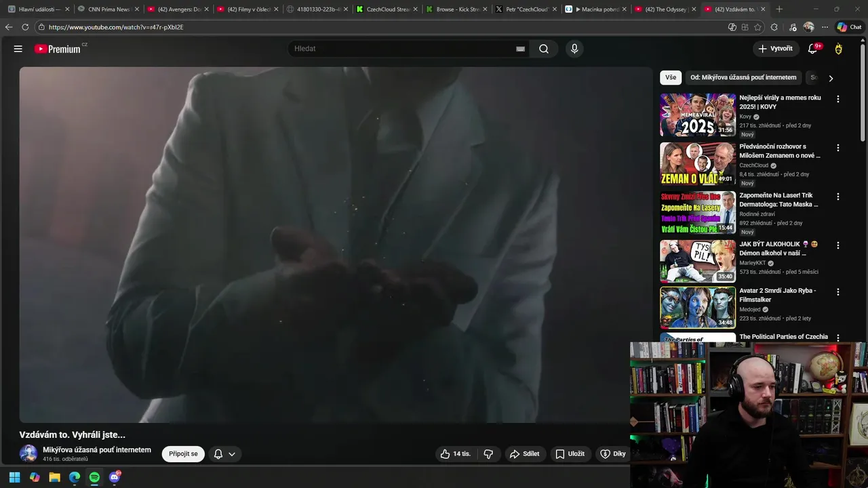Click the Kovy channel name under first recommendation
This screenshot has height=488, width=868.
(745, 117)
